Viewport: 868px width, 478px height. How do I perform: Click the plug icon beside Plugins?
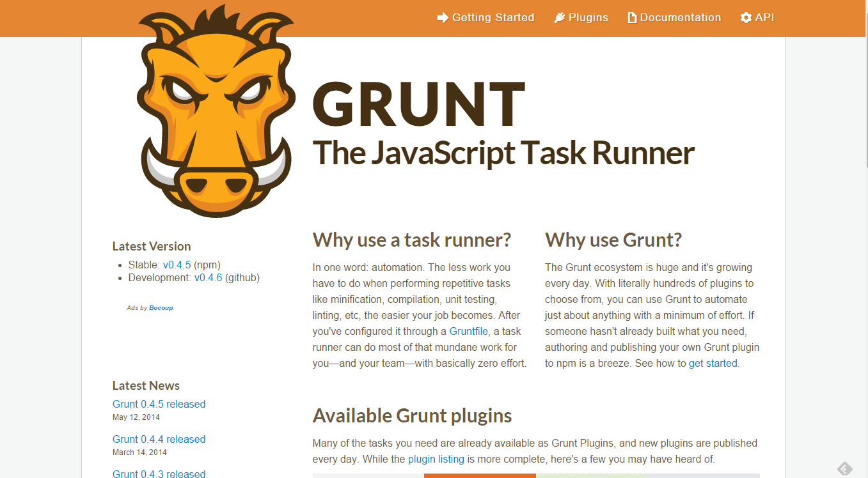tap(560, 18)
